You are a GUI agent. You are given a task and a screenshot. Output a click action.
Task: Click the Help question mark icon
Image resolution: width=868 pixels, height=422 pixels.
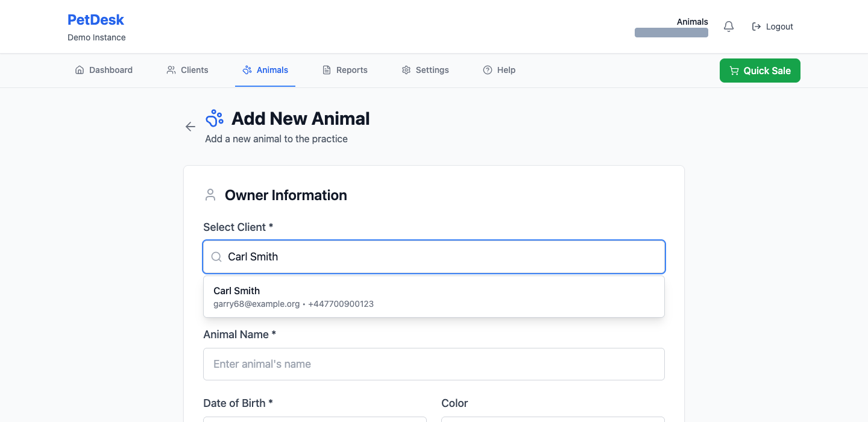[x=488, y=70]
